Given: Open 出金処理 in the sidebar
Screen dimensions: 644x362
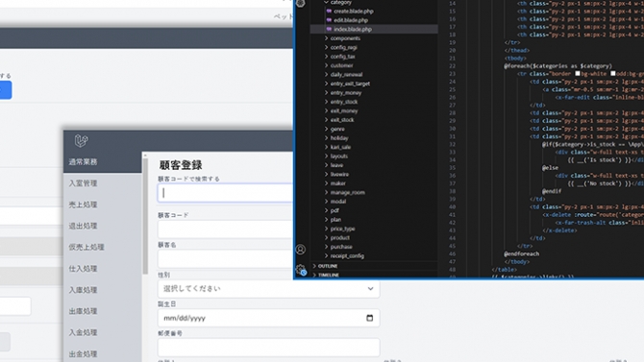Looking at the screenshot, I should click(x=83, y=353).
